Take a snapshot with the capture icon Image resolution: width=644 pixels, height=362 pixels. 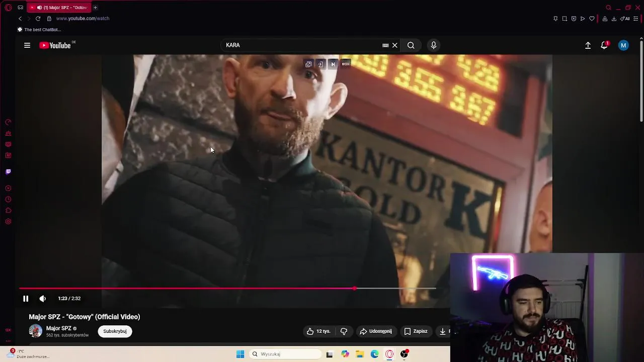click(565, 19)
